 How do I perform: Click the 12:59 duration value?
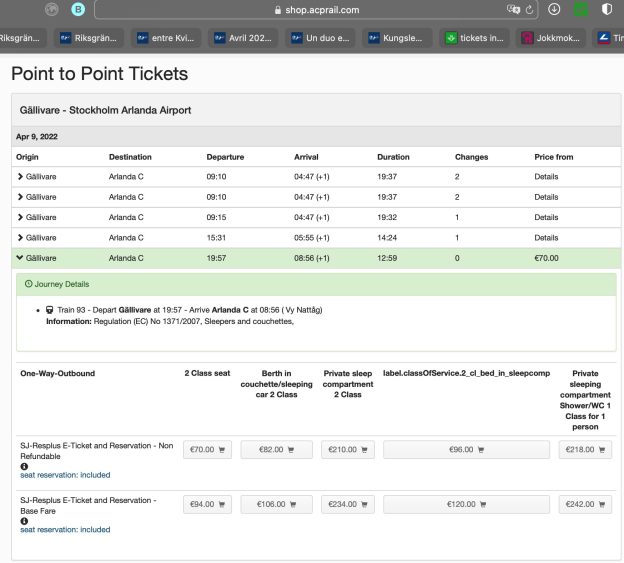pyautogui.click(x=387, y=258)
